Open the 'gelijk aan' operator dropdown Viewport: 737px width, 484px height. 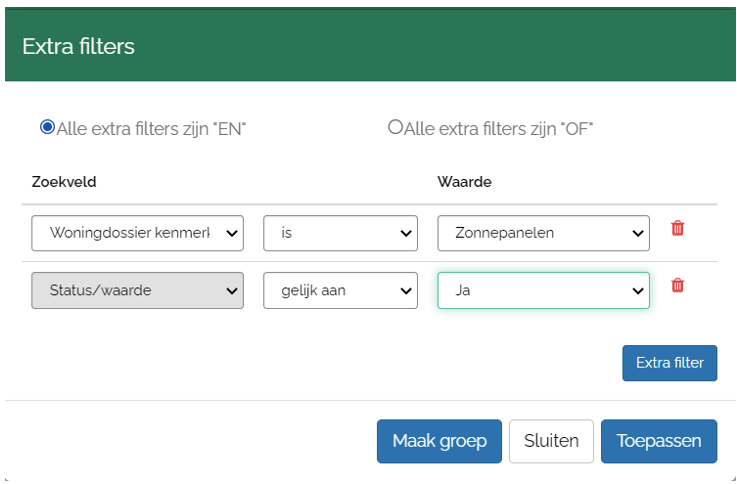pyautogui.click(x=340, y=290)
